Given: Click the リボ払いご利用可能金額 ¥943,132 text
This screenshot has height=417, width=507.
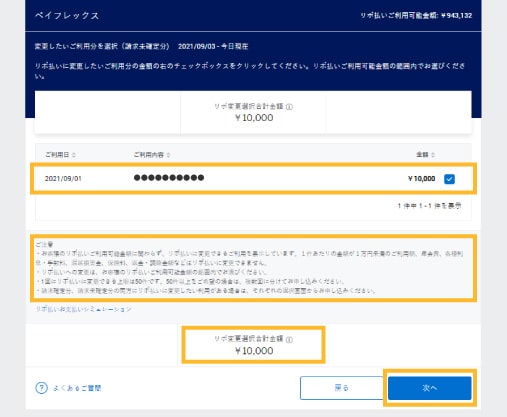Looking at the screenshot, I should (416, 15).
